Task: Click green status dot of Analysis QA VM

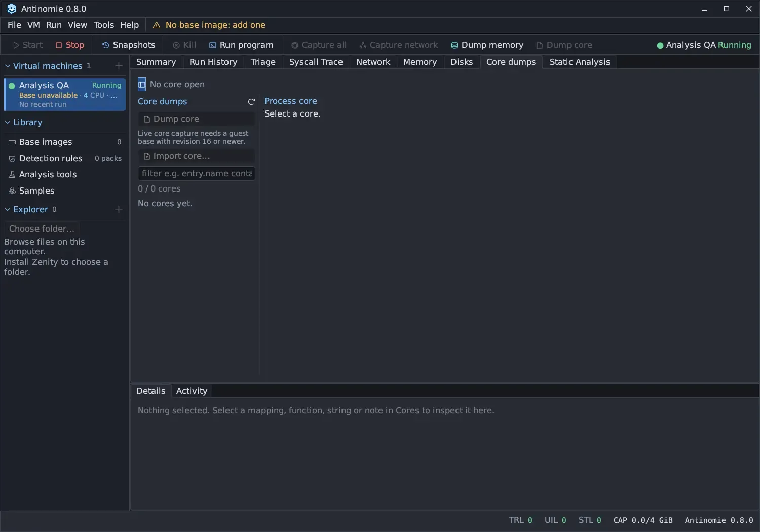Action: (x=12, y=86)
